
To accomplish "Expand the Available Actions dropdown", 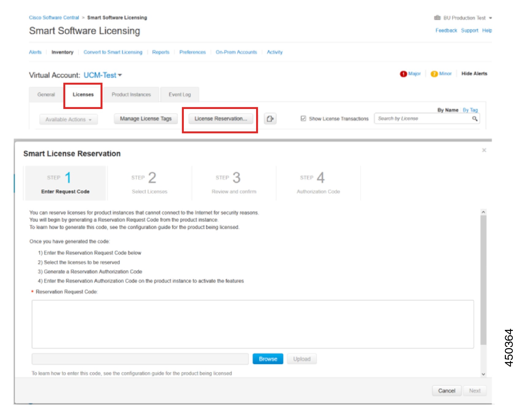I will point(68,119).
